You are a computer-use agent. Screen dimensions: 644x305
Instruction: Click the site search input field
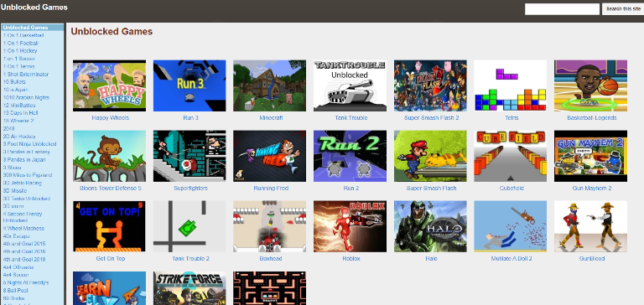click(562, 9)
